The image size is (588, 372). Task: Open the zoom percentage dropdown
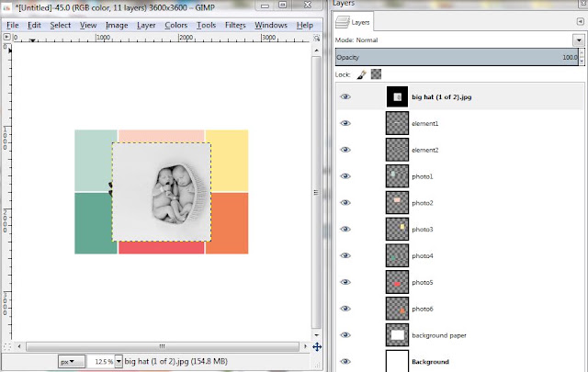tap(119, 362)
